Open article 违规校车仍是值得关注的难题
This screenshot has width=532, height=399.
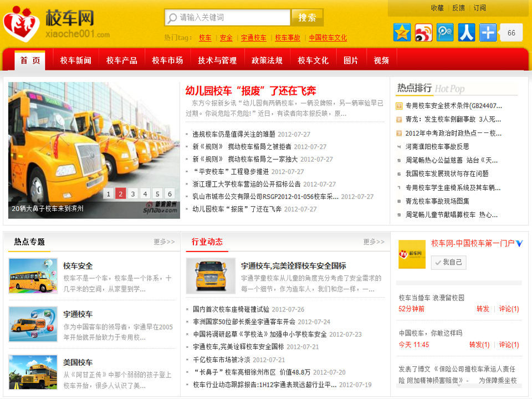[234, 134]
